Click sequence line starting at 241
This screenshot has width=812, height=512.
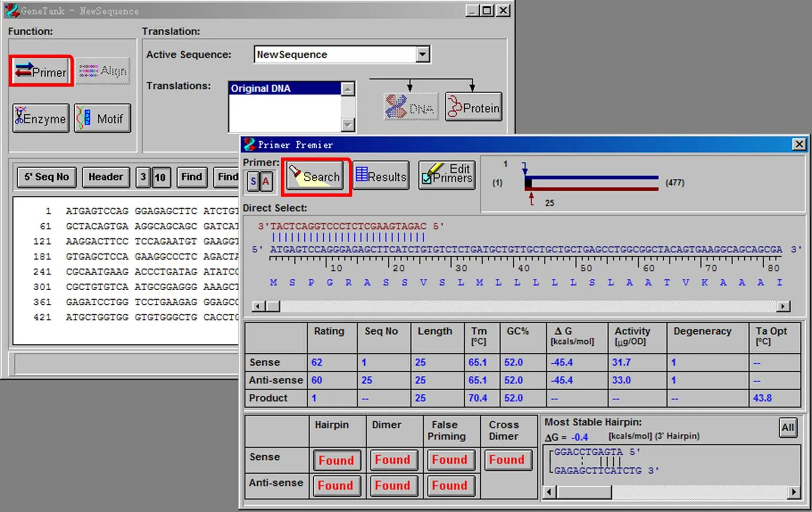139,272
